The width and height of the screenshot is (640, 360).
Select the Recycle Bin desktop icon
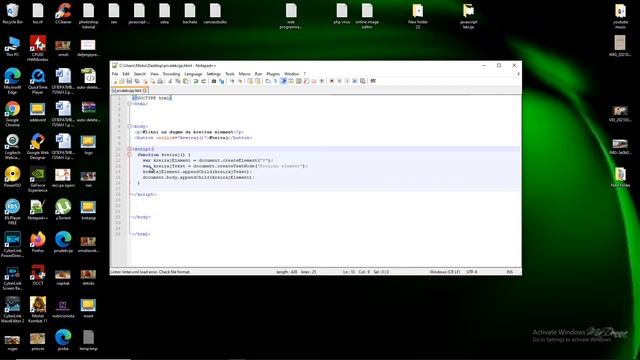13,13
